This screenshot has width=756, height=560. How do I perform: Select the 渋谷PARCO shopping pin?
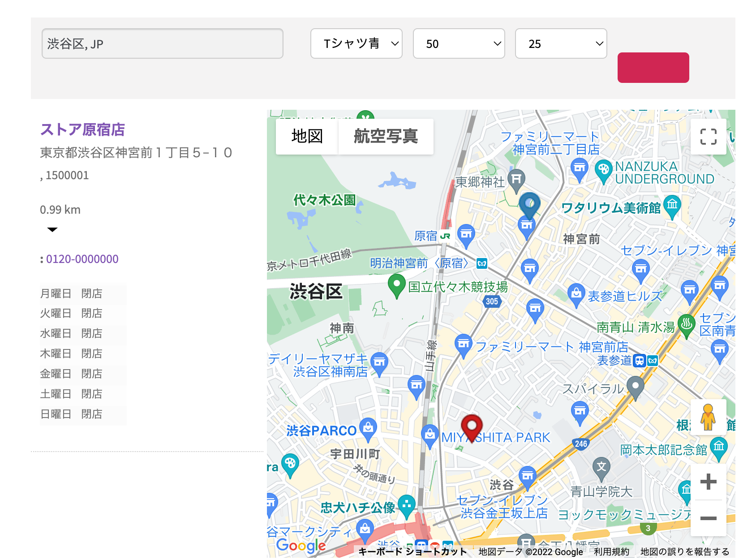click(368, 429)
